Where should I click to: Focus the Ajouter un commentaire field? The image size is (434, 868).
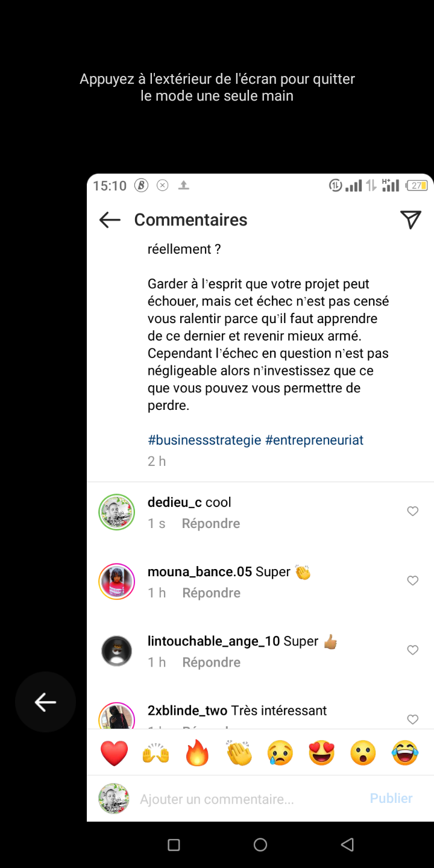coord(241,799)
